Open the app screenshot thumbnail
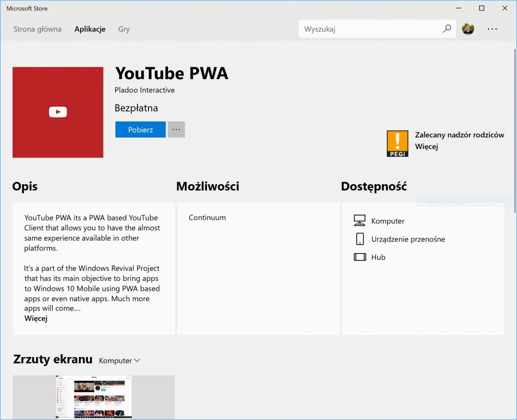Viewport: 517px width, 420px height. (x=94, y=397)
